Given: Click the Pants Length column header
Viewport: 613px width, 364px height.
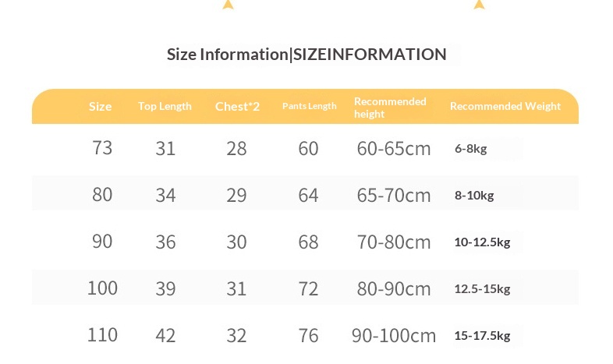Looking at the screenshot, I should [310, 107].
